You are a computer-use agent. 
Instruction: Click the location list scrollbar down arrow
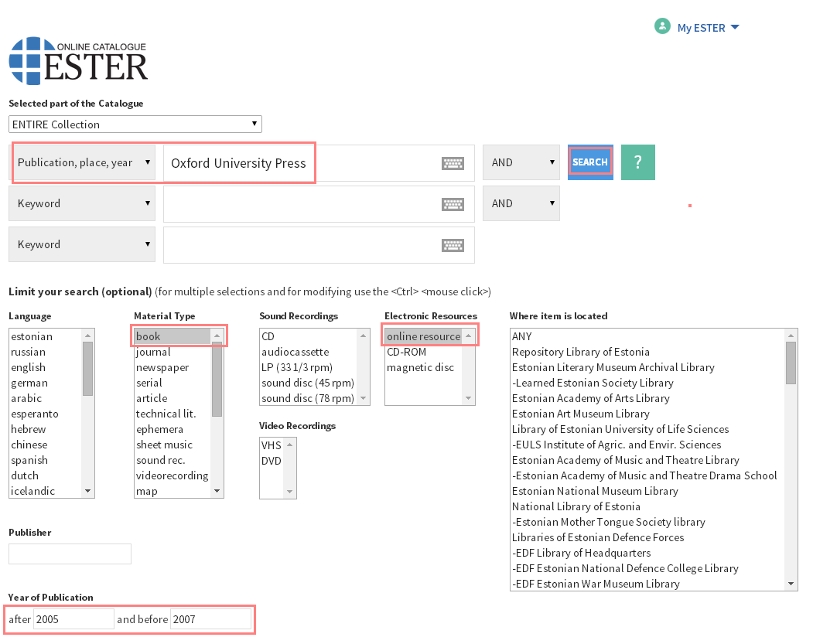(x=791, y=584)
